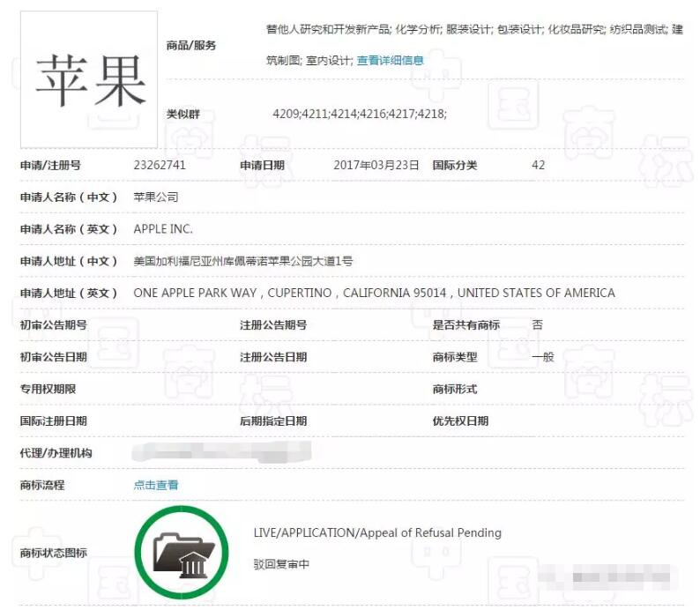
Task: Click the 国际注册日期 label
Action: 54,420
